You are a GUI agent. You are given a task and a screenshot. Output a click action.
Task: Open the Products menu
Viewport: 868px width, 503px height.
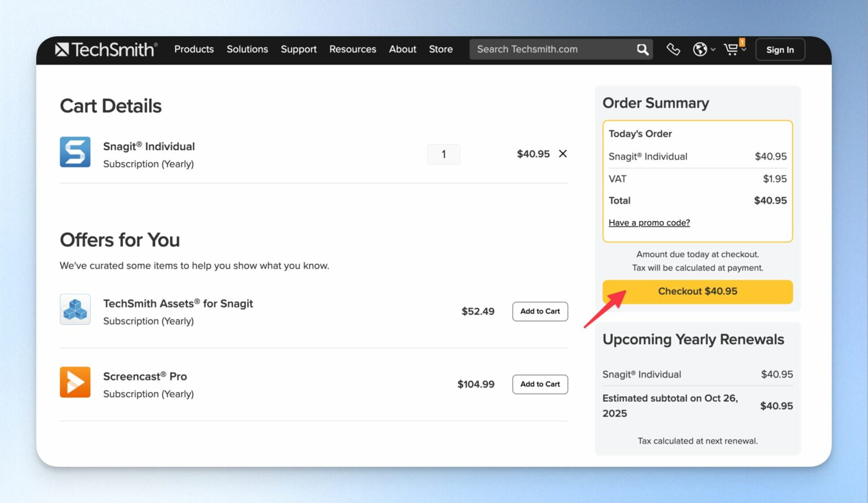[194, 50]
